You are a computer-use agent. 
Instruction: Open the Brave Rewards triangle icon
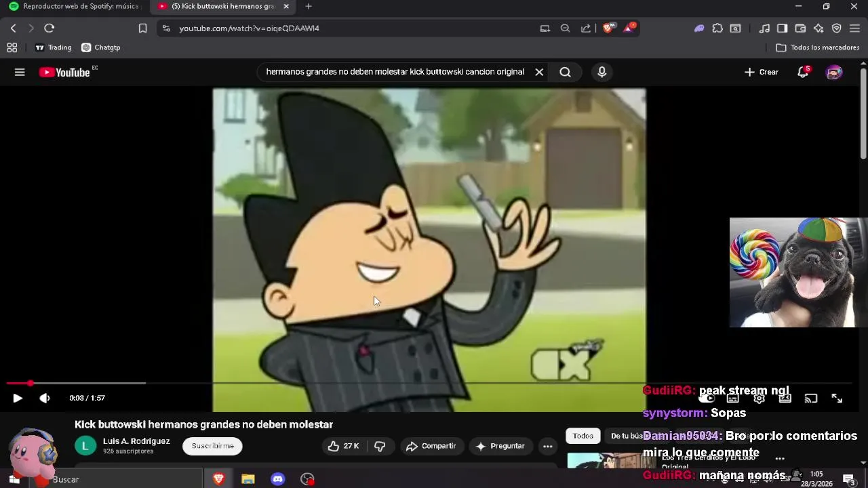click(x=629, y=28)
